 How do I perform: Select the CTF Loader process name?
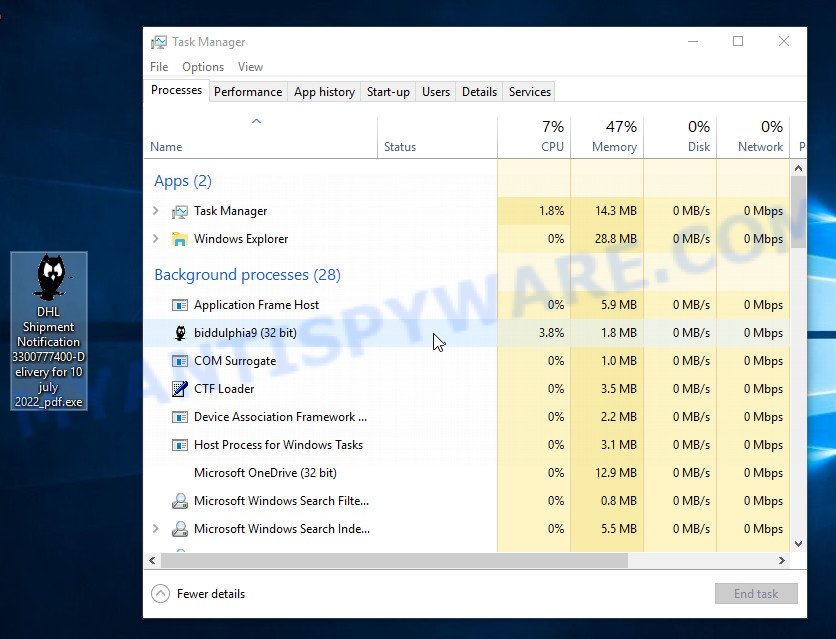pos(224,389)
